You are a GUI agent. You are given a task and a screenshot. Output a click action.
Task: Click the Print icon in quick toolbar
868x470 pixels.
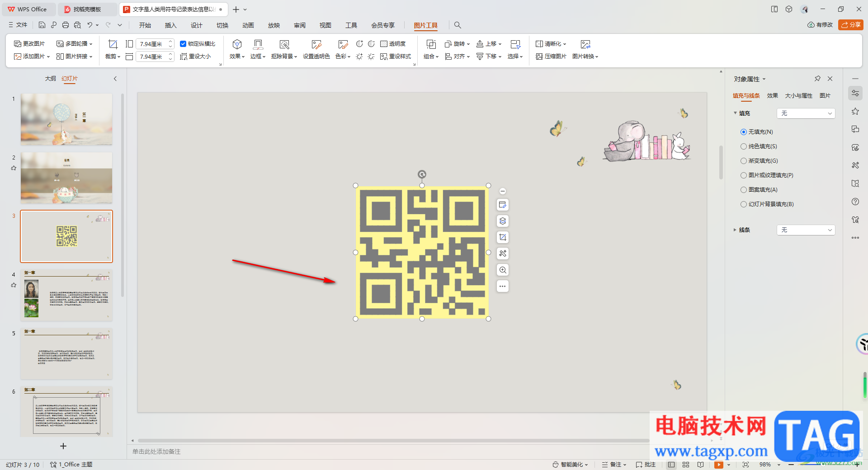(66, 25)
